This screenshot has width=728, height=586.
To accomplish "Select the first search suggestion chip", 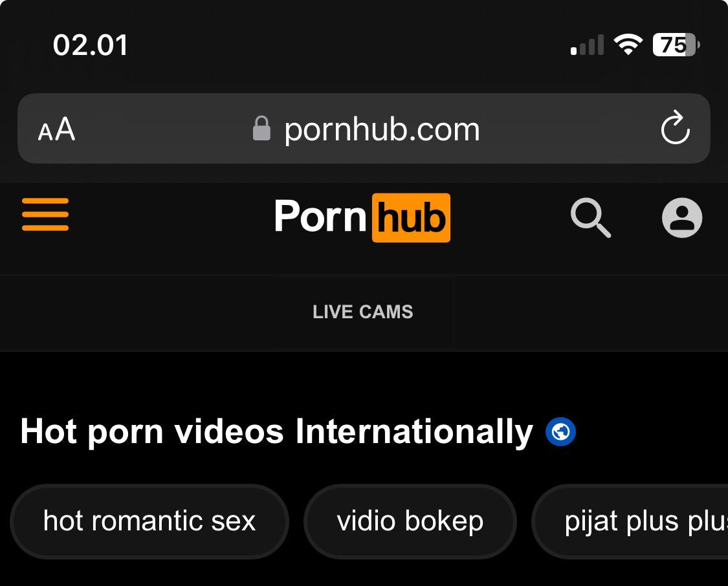I will [x=149, y=521].
